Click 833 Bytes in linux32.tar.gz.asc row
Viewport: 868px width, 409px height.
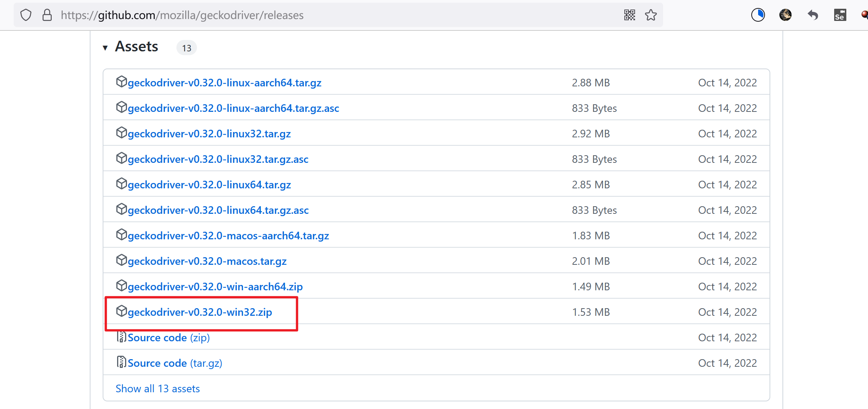point(594,159)
